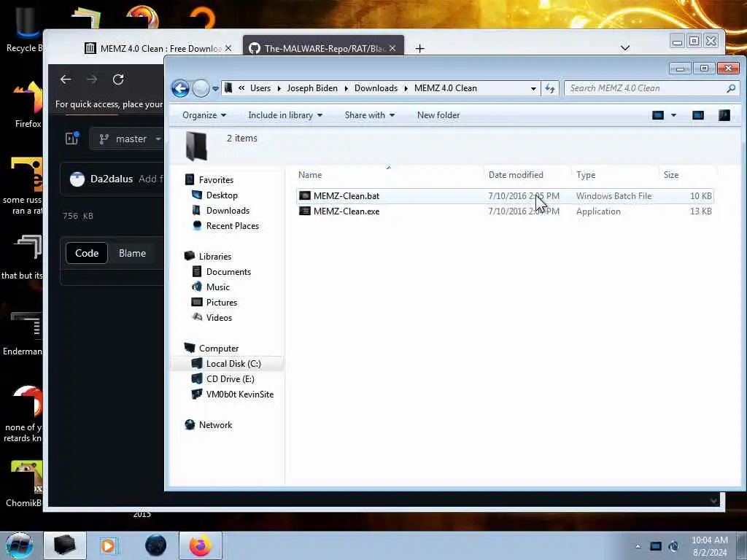The height and width of the screenshot is (560, 747).
Task: Select Network in the navigation pane
Action: [215, 425]
